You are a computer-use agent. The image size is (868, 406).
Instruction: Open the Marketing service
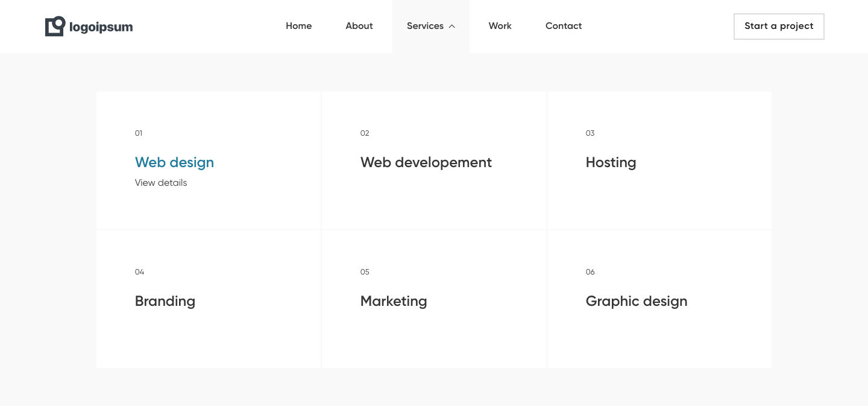click(393, 301)
